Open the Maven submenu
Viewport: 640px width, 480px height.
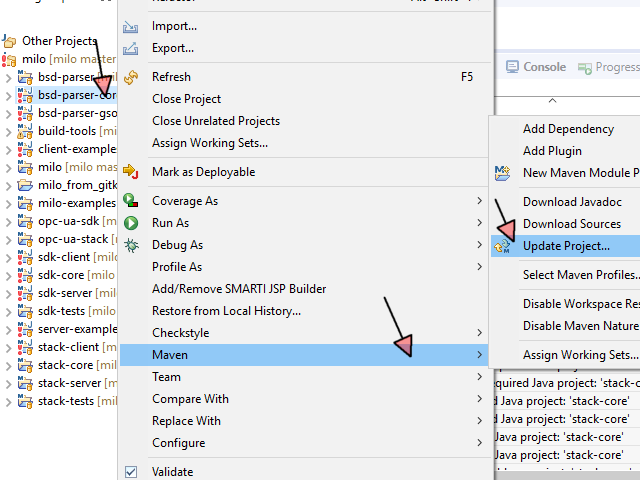[304, 355]
